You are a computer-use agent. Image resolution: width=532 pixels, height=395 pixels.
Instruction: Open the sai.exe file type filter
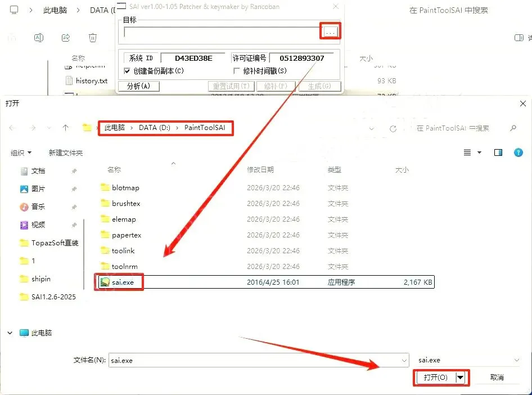tap(468, 360)
